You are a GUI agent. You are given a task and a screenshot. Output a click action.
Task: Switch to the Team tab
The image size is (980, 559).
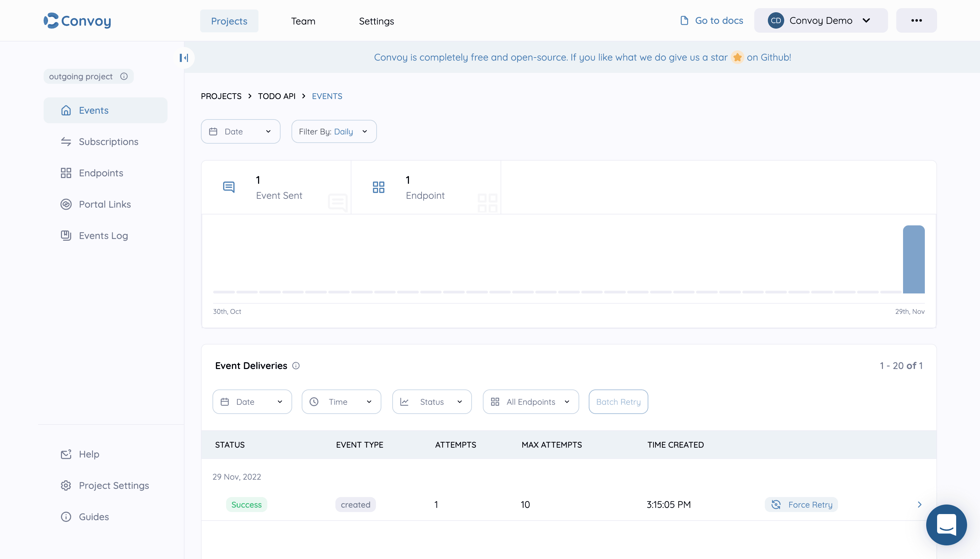tap(303, 21)
